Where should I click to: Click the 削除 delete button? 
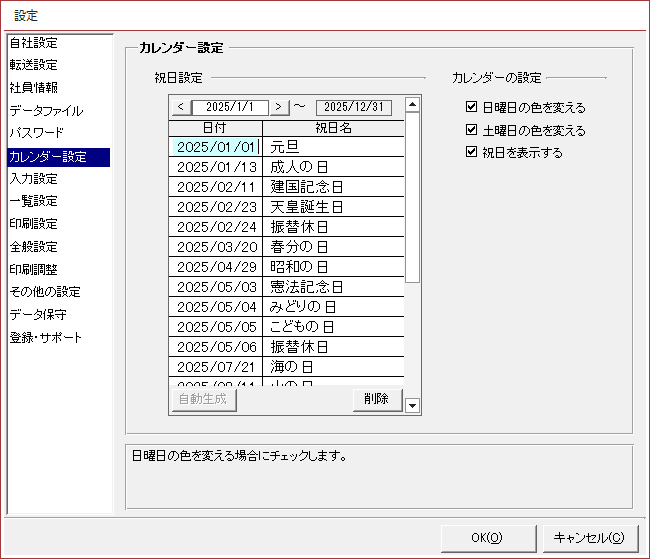[376, 399]
